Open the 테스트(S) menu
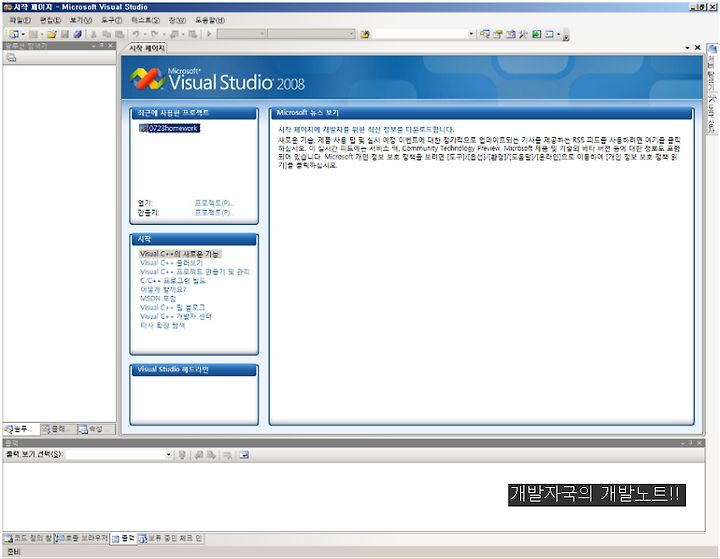720x559 pixels. click(x=146, y=20)
